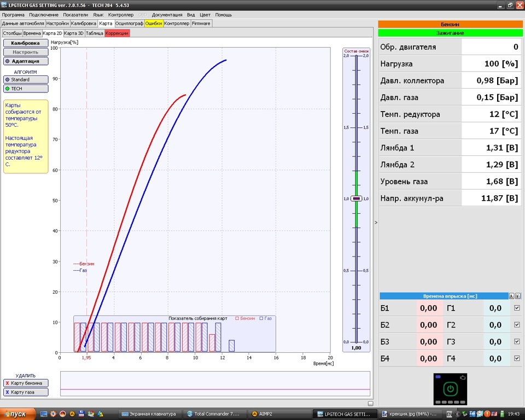This screenshot has width=525, height=420.
Task: Toggle the checkbox for injector Г3
Action: pos(517,342)
